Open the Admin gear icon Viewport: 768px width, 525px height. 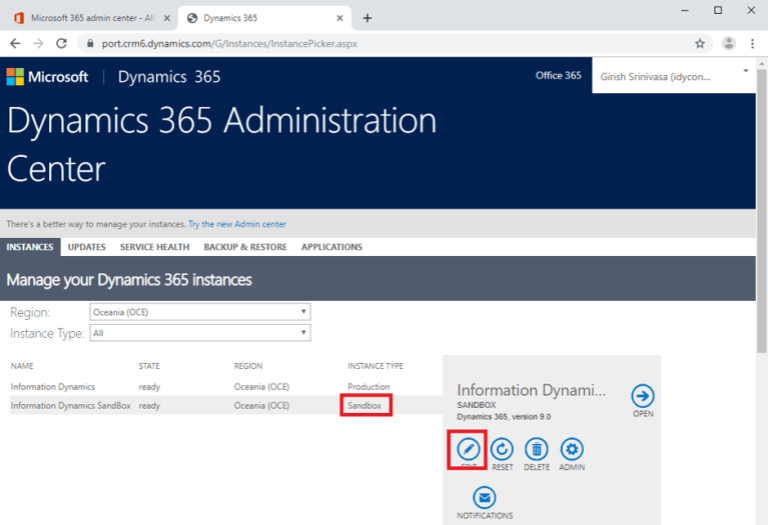point(572,449)
